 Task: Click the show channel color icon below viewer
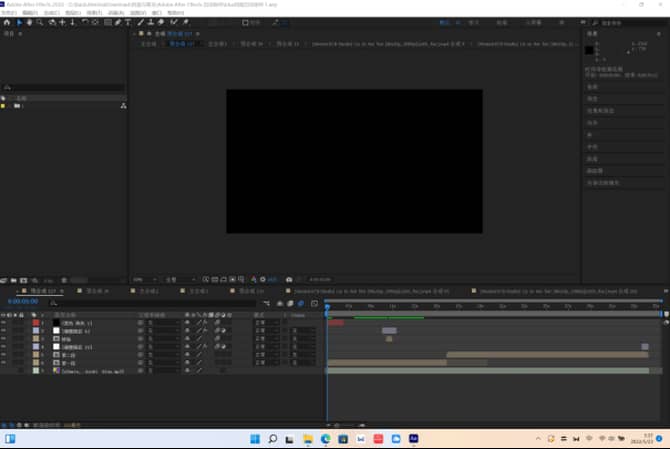tap(253, 279)
